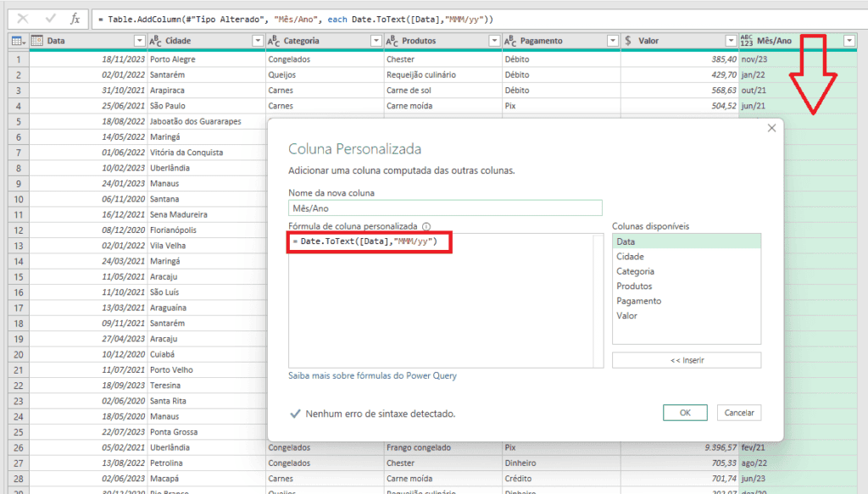Click the formula bar confirm checkmark icon
The image size is (868, 494).
click(x=50, y=19)
